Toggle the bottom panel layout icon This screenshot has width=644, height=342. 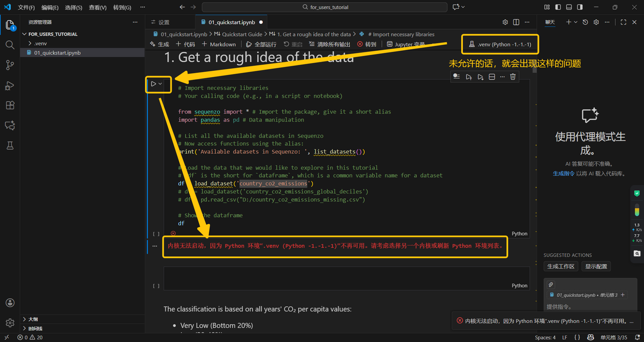(x=569, y=7)
